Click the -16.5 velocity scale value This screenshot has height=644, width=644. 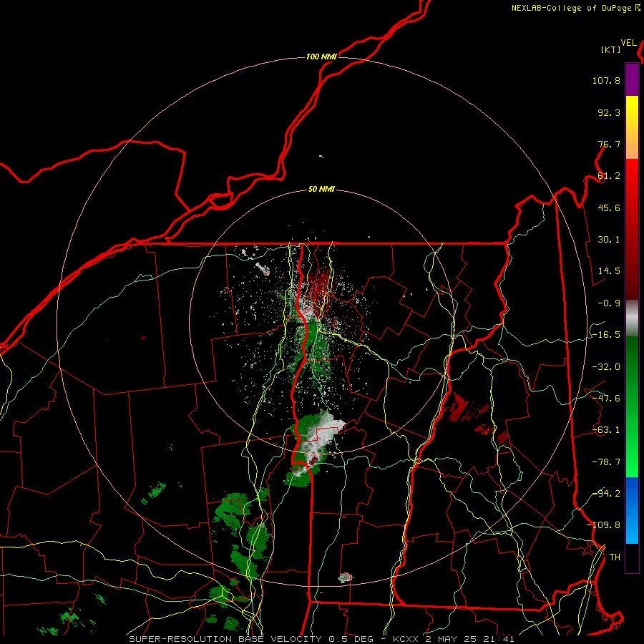coord(606,335)
